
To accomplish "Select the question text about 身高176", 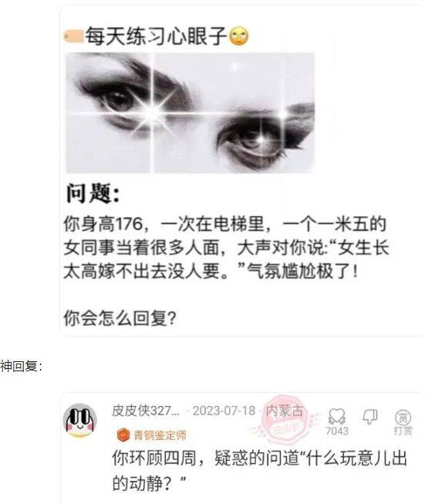I will pos(226,248).
